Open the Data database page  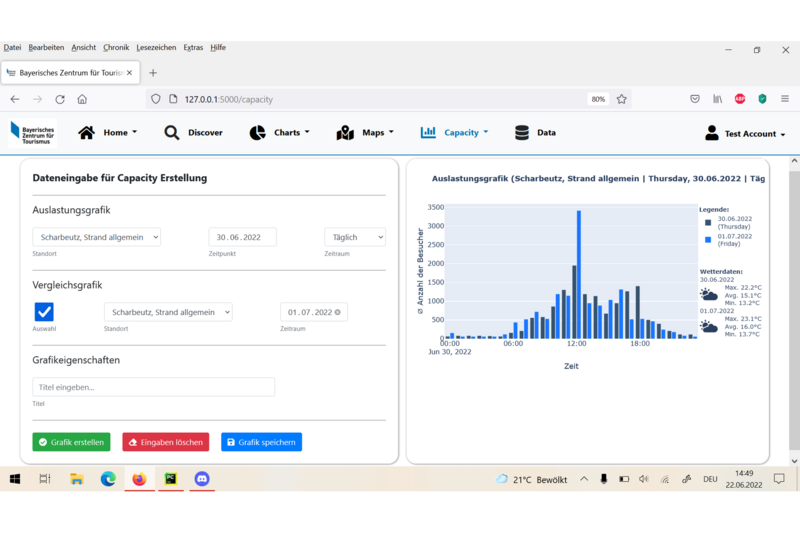point(535,133)
